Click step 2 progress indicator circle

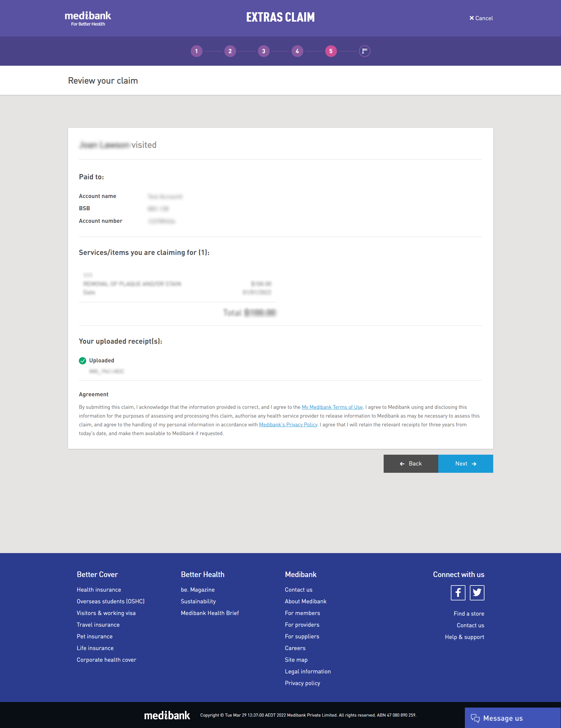tap(231, 51)
